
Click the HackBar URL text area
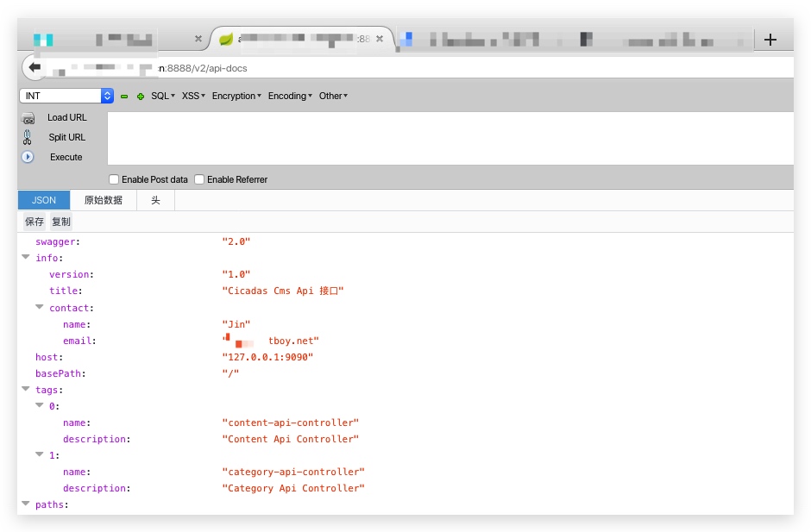pos(450,139)
